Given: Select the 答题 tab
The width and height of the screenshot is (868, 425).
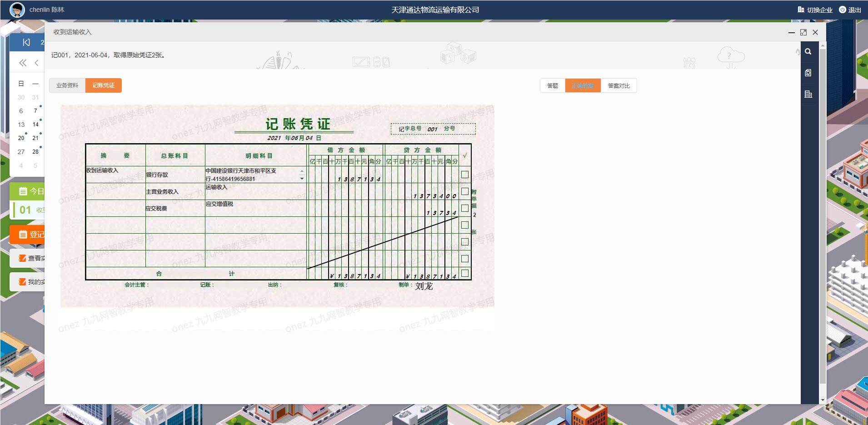Looking at the screenshot, I should (553, 85).
